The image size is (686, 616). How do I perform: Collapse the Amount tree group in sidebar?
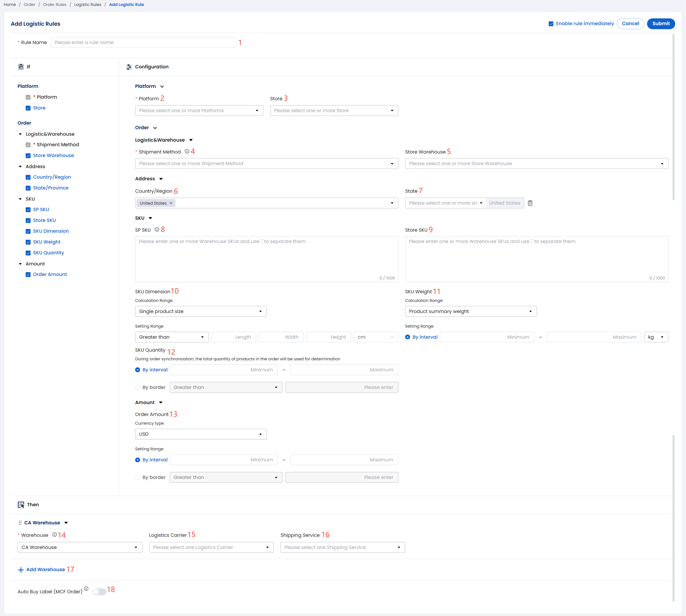click(x=20, y=264)
